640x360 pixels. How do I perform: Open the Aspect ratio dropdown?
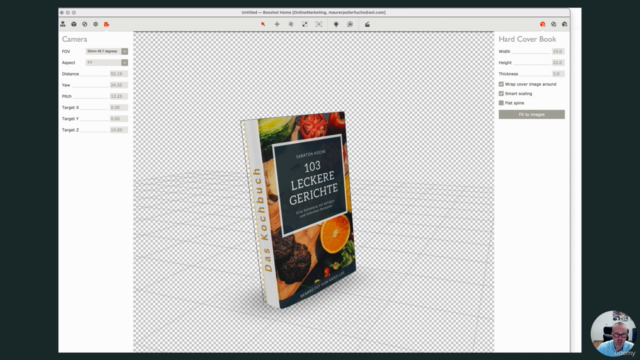(x=107, y=62)
